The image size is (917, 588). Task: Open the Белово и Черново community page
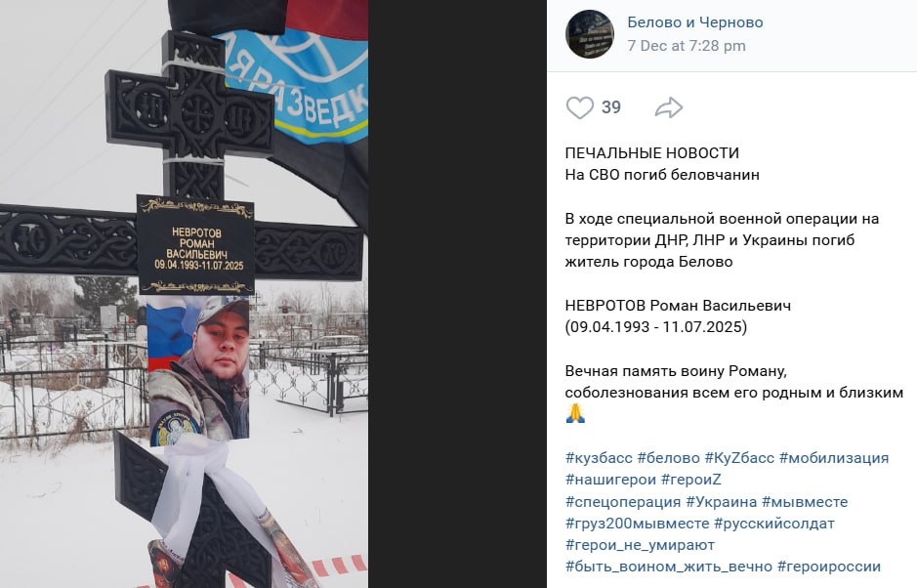pos(694,22)
